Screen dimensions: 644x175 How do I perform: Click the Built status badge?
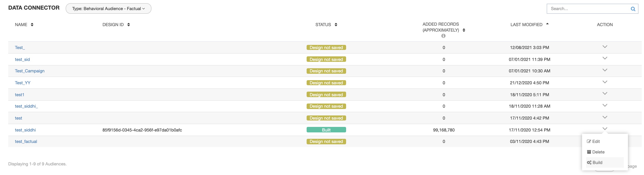click(326, 130)
